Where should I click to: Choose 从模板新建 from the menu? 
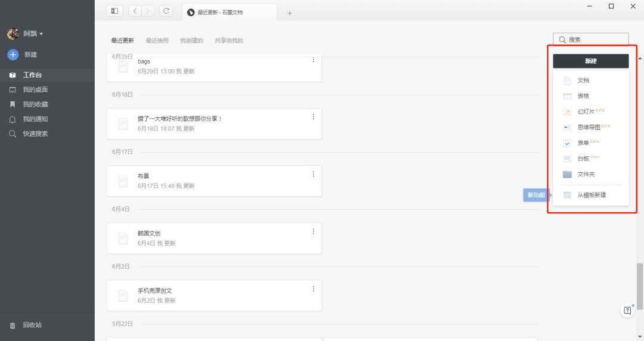(590, 195)
